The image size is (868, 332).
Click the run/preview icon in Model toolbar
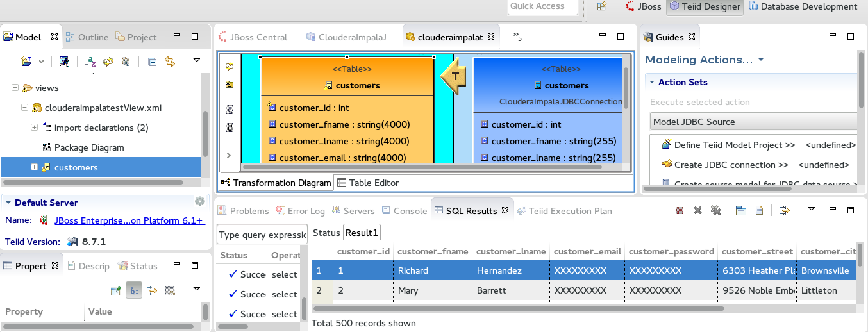[64, 62]
